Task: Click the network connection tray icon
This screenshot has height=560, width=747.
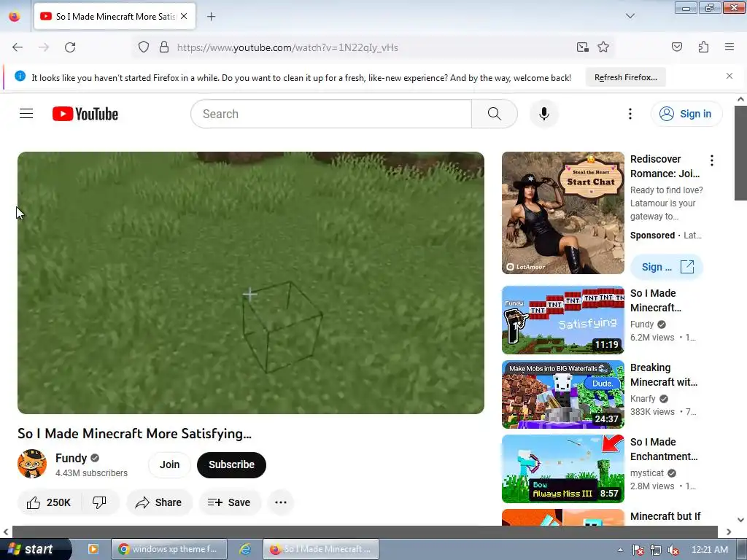Action: point(656,550)
